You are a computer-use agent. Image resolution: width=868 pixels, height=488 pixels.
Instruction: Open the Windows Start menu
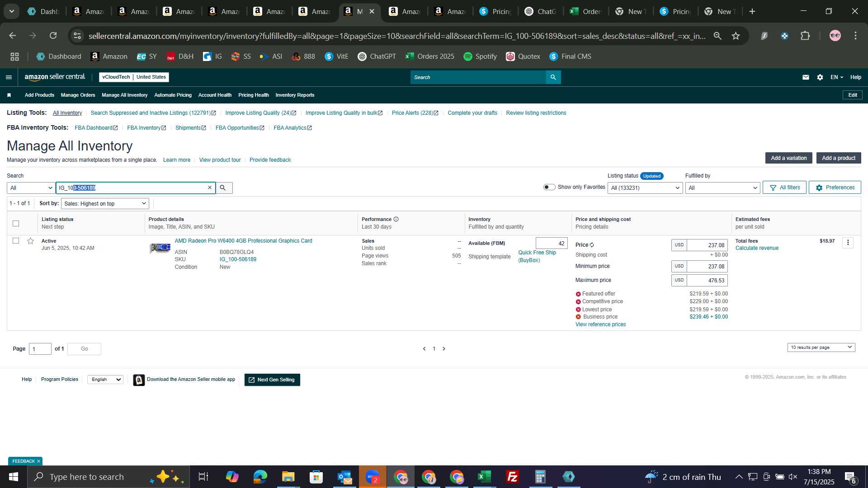coord(14,477)
